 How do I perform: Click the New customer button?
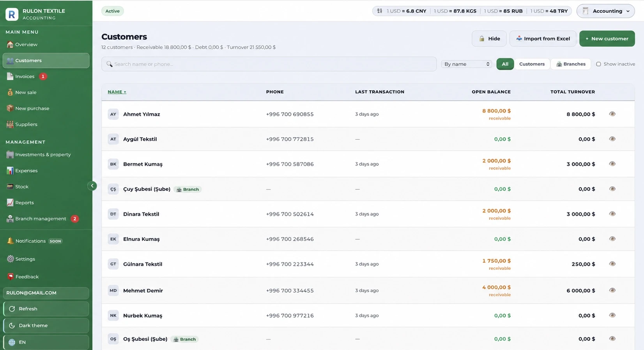coord(607,39)
